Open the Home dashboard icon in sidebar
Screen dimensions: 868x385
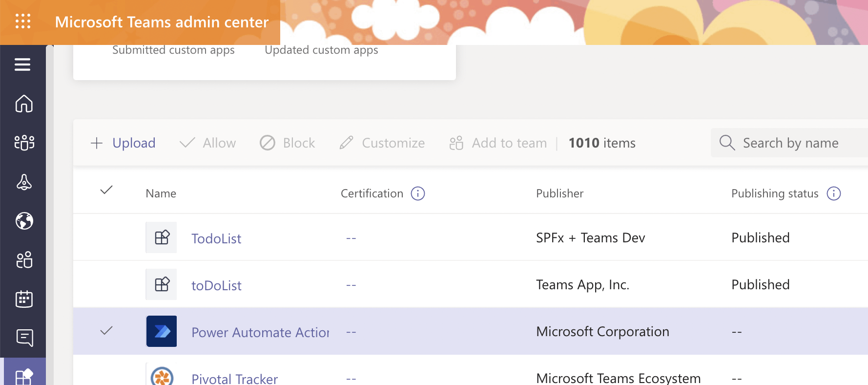pyautogui.click(x=23, y=104)
